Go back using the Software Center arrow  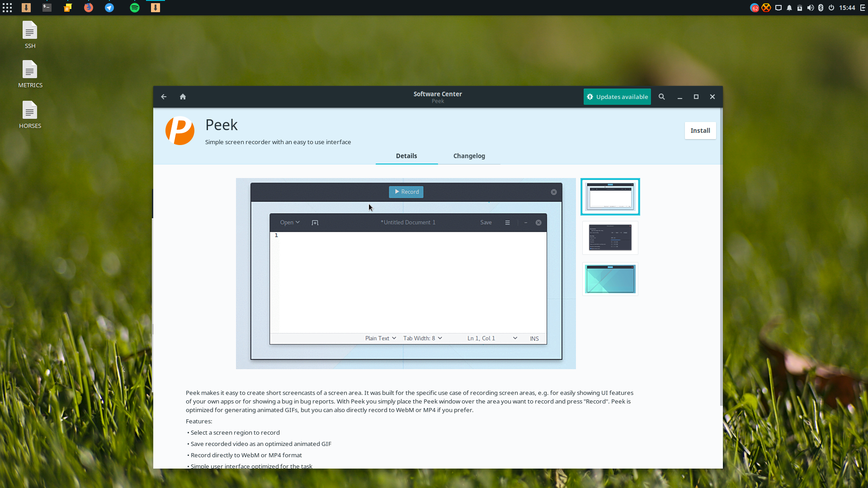coord(164,97)
